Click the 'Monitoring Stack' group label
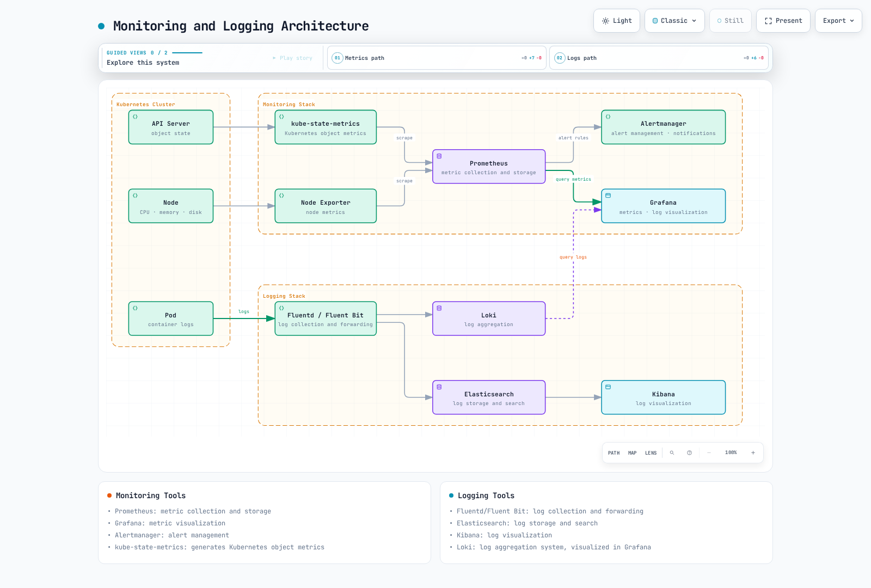871x588 pixels. click(x=289, y=105)
